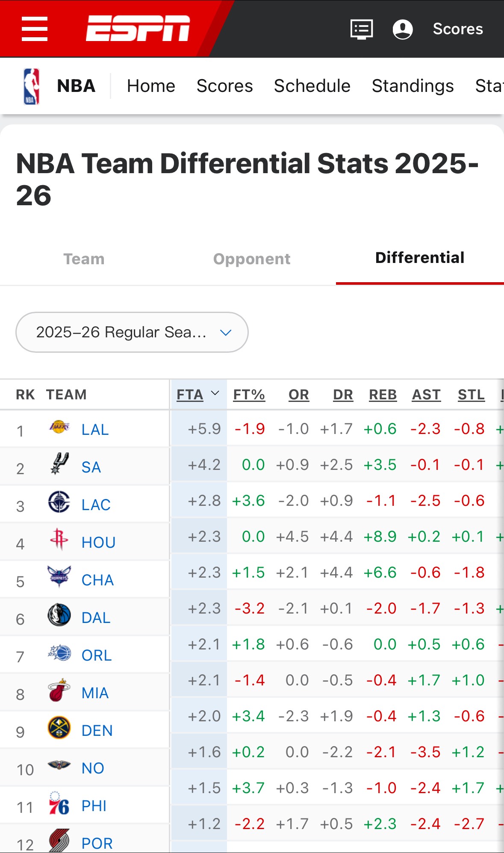The width and height of the screenshot is (504, 853).
Task: Open the news feed icon
Action: (x=361, y=29)
